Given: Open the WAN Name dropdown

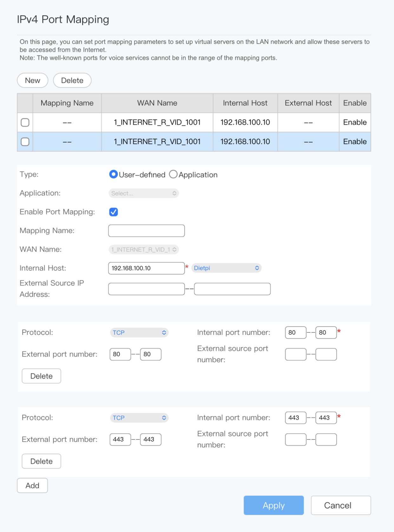Looking at the screenshot, I should (144, 250).
